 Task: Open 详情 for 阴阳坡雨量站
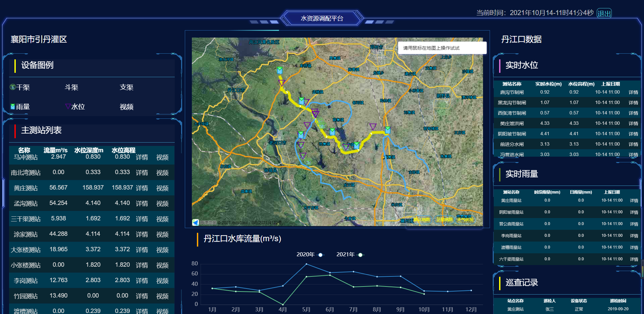point(634,212)
